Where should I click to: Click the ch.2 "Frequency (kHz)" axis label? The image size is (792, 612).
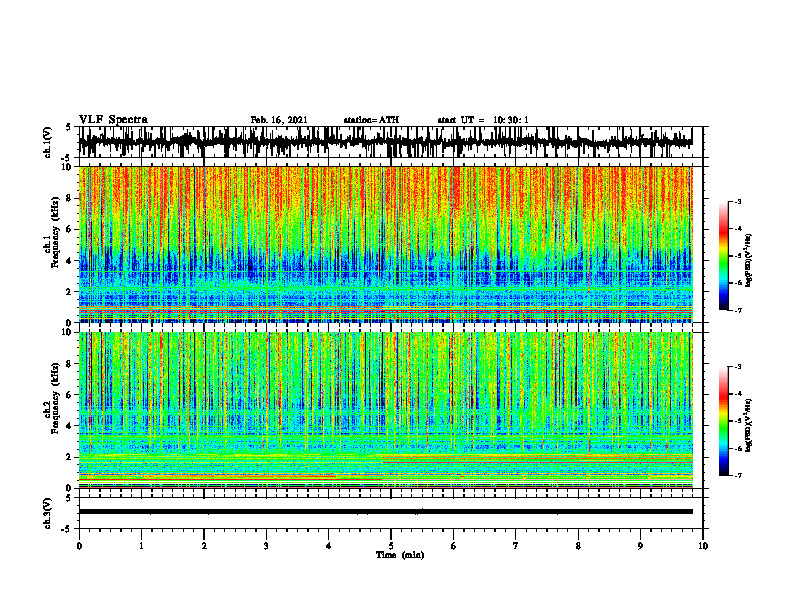pos(56,398)
